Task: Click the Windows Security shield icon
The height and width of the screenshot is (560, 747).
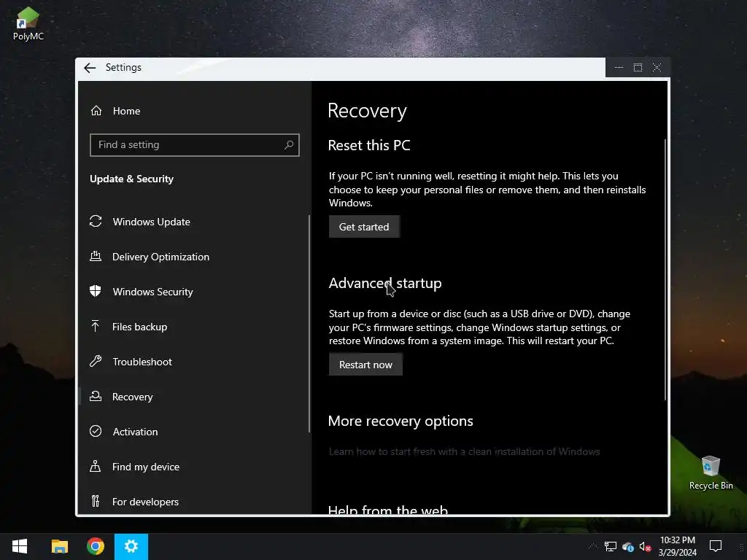Action: [96, 291]
